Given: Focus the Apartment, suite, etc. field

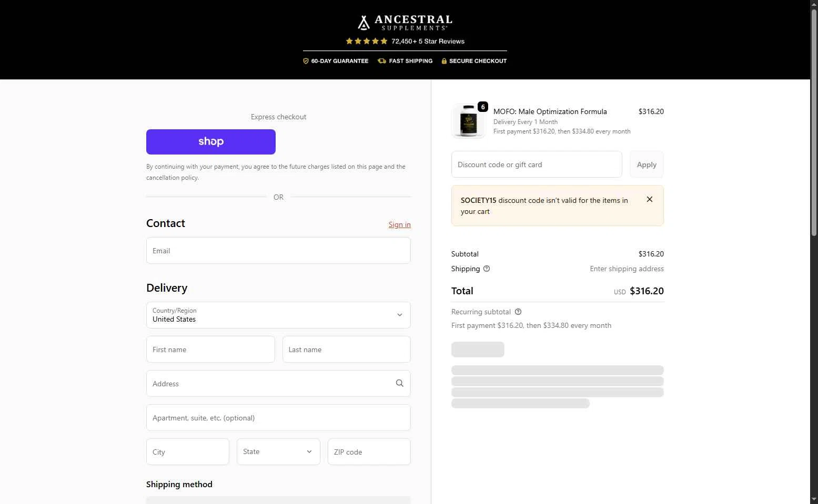Looking at the screenshot, I should [278, 418].
